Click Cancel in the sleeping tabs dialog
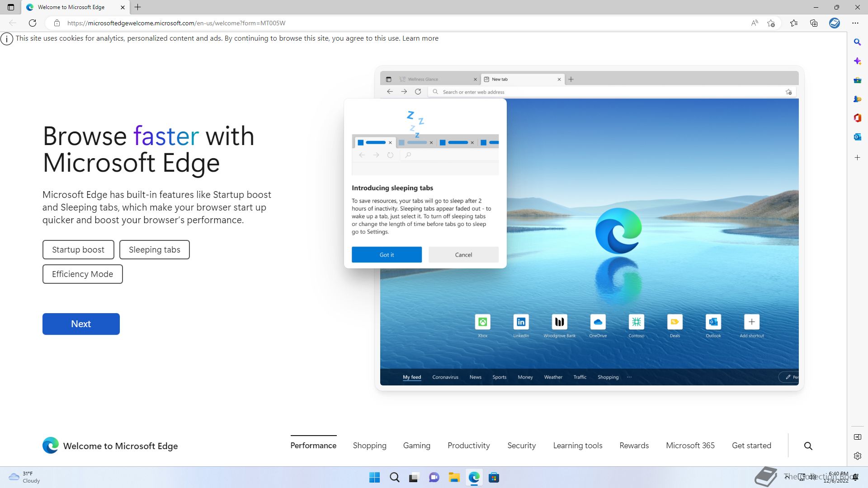 tap(463, 255)
